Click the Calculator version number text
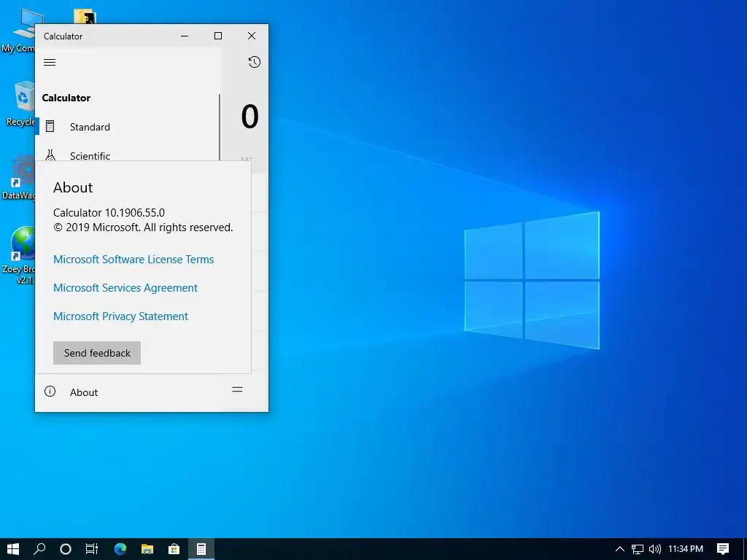Image resolution: width=747 pixels, height=560 pixels. pyautogui.click(x=109, y=213)
